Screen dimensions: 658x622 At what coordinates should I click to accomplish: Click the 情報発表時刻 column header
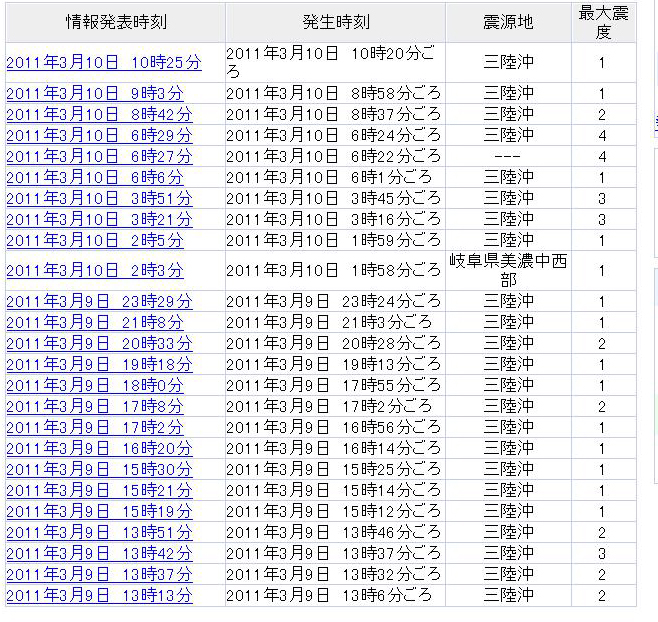[x=115, y=22]
